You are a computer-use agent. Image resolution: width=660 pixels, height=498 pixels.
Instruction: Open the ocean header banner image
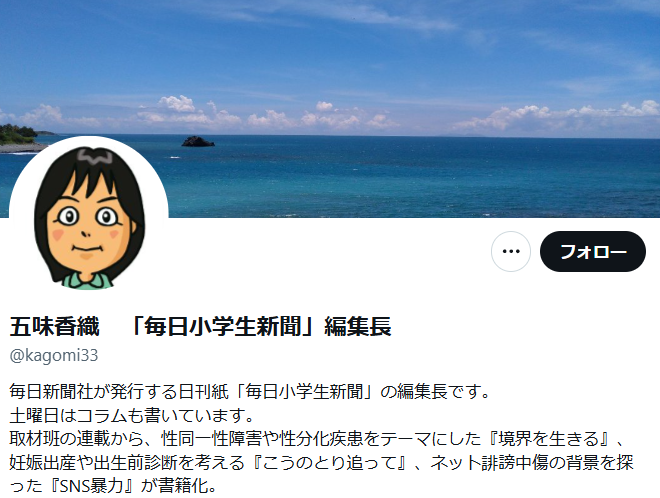330,109
